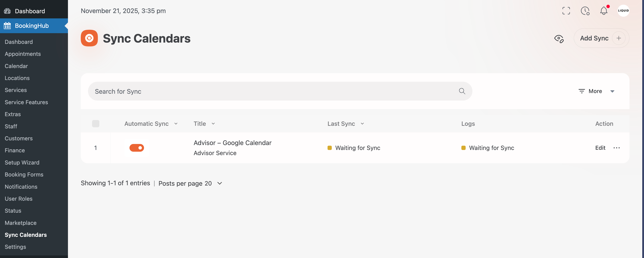Sort by Automatic Sync column arrow

tap(176, 124)
